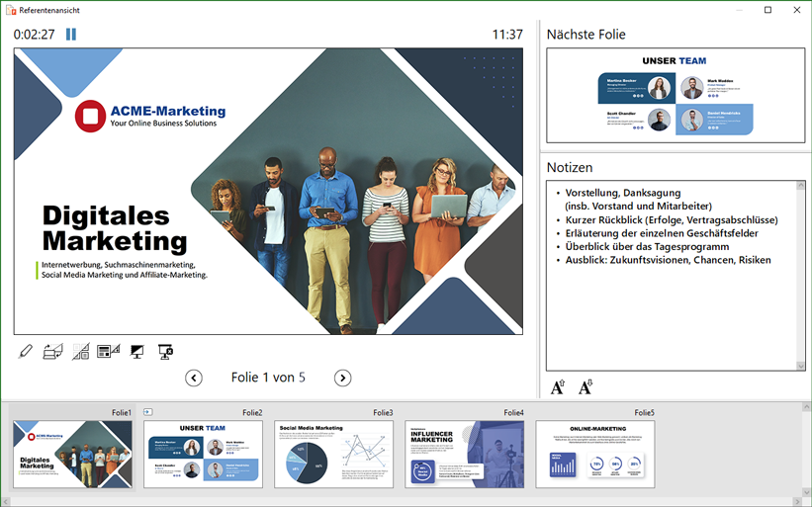Toggle the slide thumbnails overview icon
This screenshot has height=507, width=812.
point(80,351)
